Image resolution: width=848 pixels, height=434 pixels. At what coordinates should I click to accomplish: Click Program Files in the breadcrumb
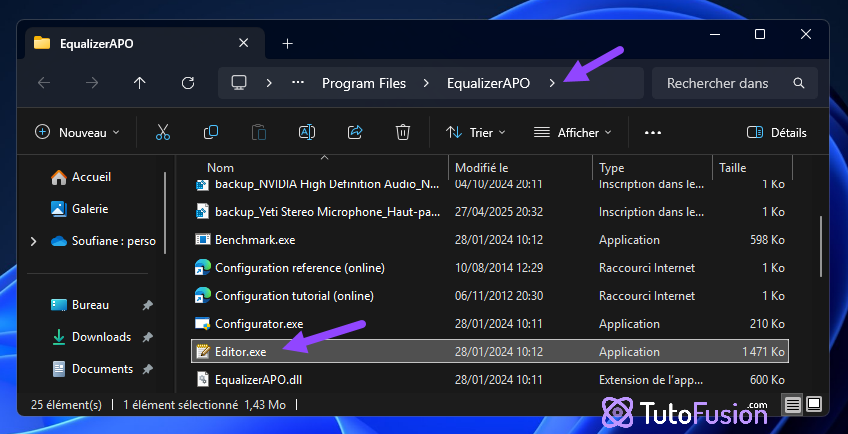pos(364,83)
